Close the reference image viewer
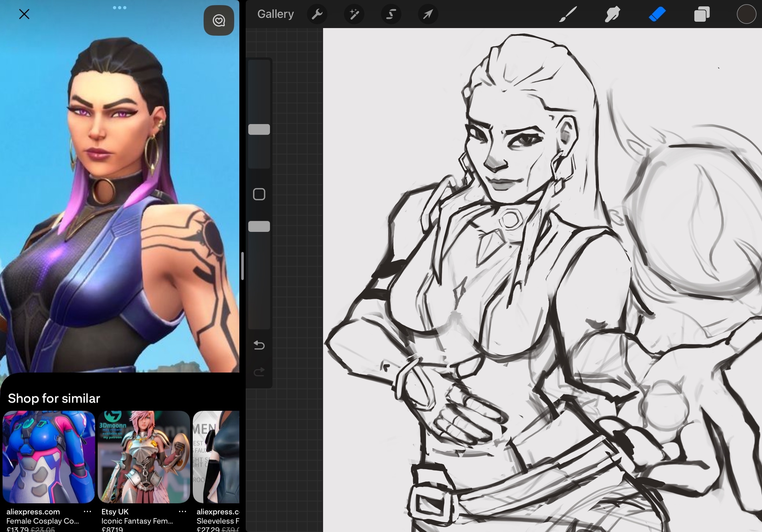Viewport: 762px width, 532px height. click(x=24, y=14)
